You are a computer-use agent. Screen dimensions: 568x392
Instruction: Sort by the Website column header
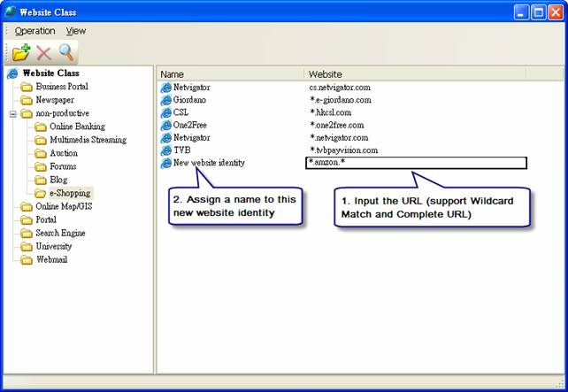coord(415,74)
